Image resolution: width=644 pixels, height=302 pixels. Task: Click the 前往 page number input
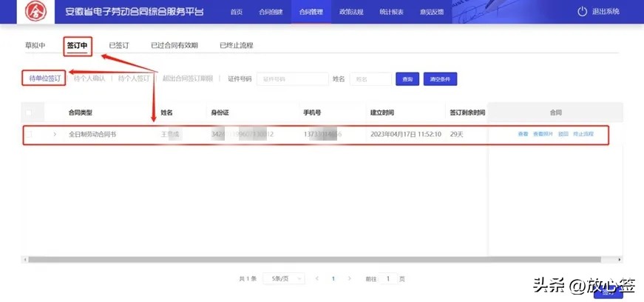[387, 278]
